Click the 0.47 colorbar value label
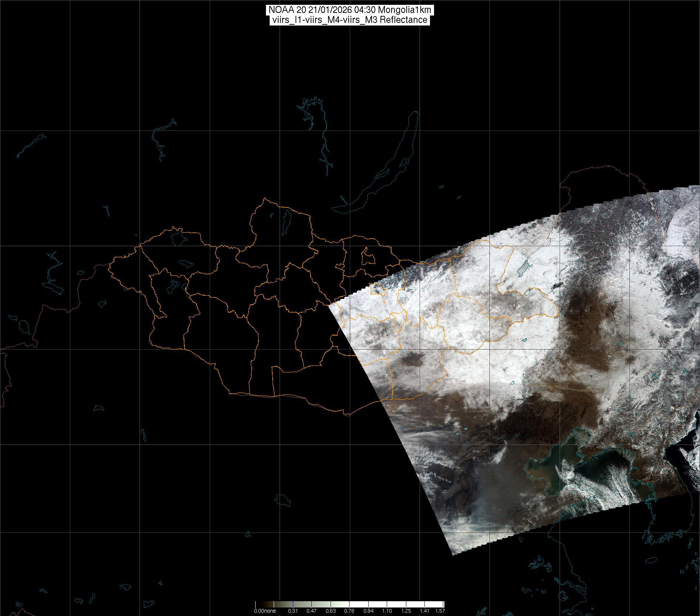This screenshot has width=700, height=616. point(312,611)
